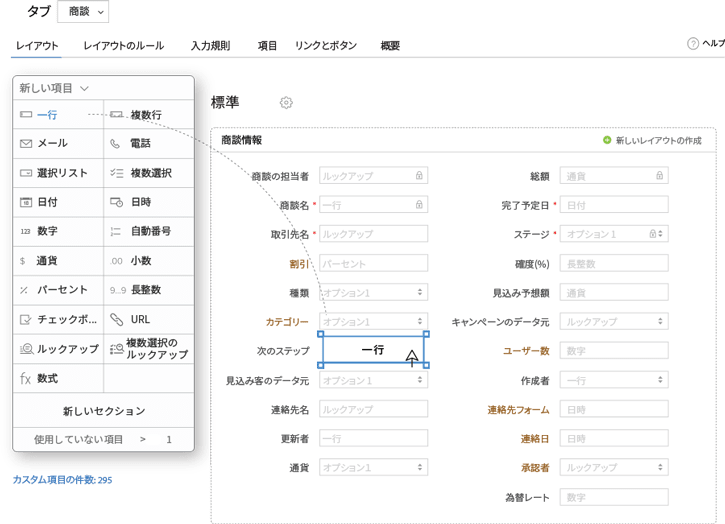
Task: Open the 商談 module dropdown
Action: click(84, 12)
